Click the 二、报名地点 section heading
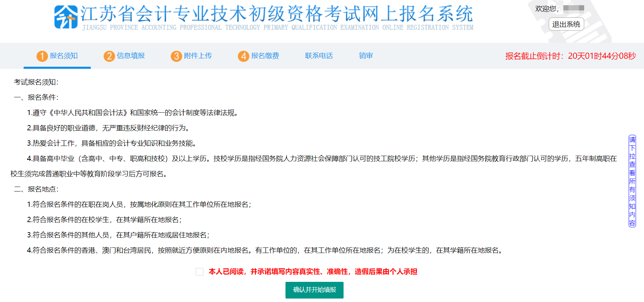The width and height of the screenshot is (644, 302). (36, 189)
